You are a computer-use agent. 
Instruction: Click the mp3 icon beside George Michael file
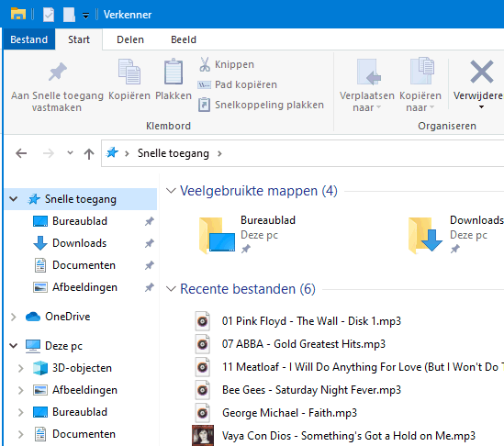coord(203,413)
